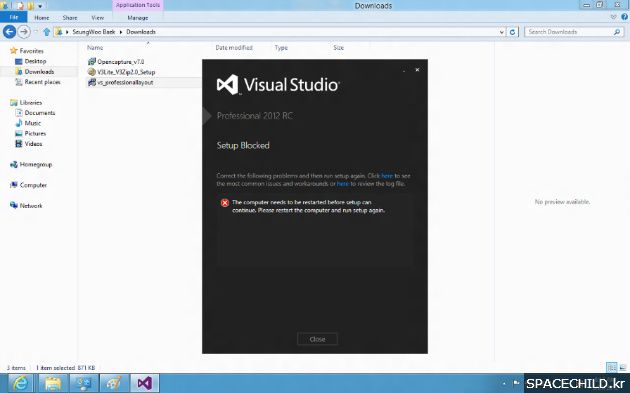Click the search magnifier icon

[x=617, y=32]
